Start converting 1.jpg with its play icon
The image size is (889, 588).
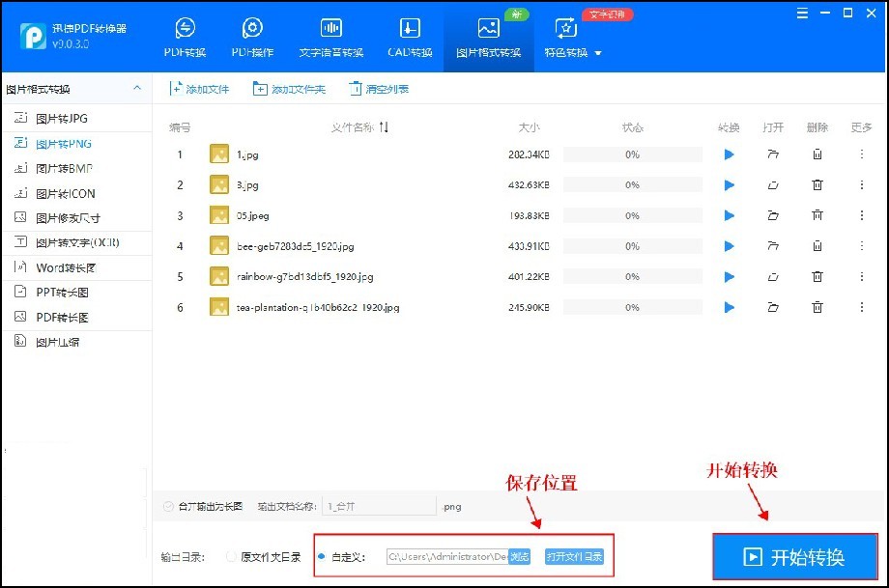[728, 154]
